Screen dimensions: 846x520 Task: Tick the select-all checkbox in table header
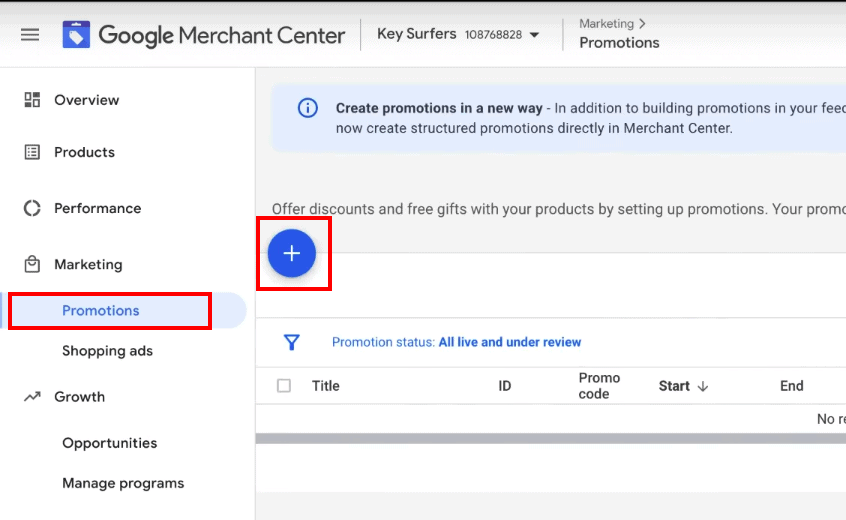pos(284,386)
